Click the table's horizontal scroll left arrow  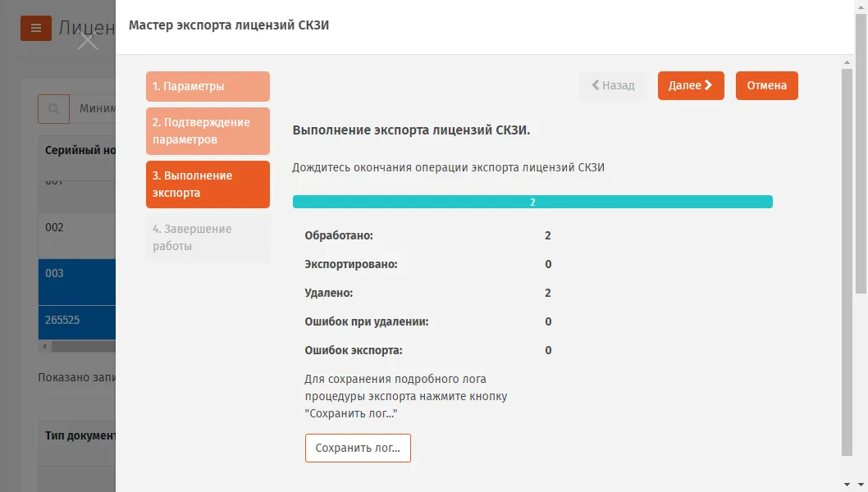[44, 346]
